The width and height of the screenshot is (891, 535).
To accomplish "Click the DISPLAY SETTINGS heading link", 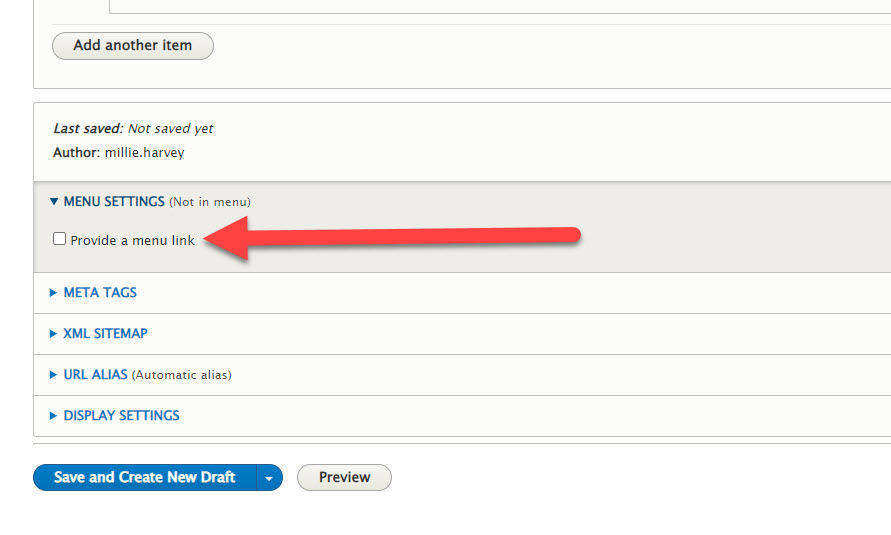I will tap(122, 415).
